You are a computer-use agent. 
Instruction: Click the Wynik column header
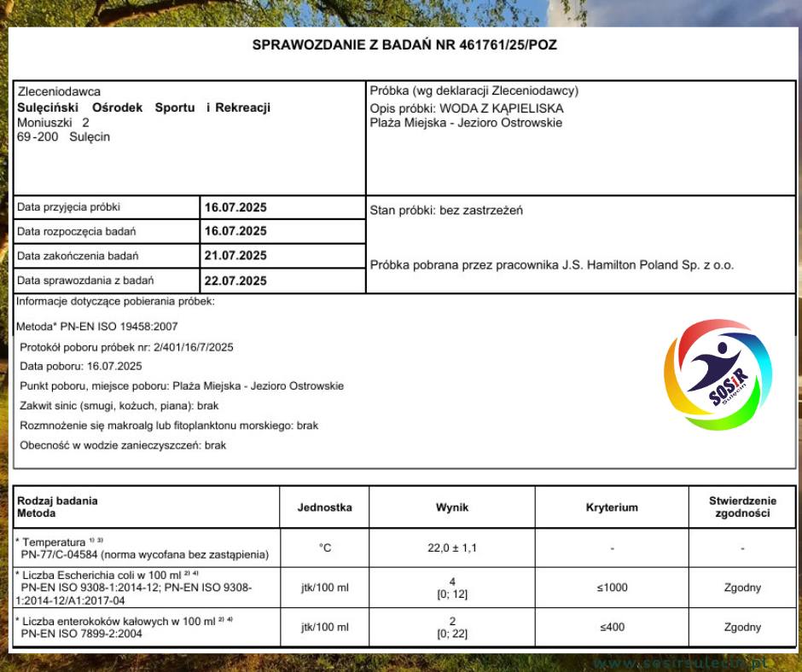(x=451, y=507)
